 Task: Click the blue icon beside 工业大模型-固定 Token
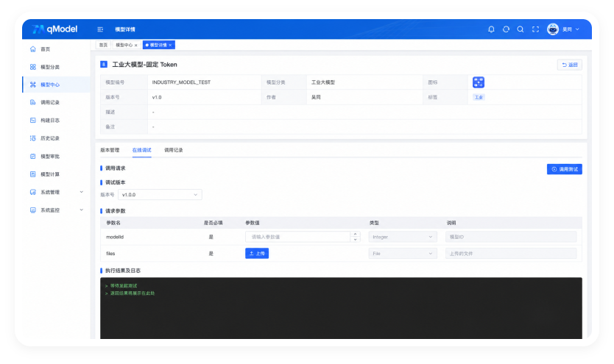pos(103,65)
